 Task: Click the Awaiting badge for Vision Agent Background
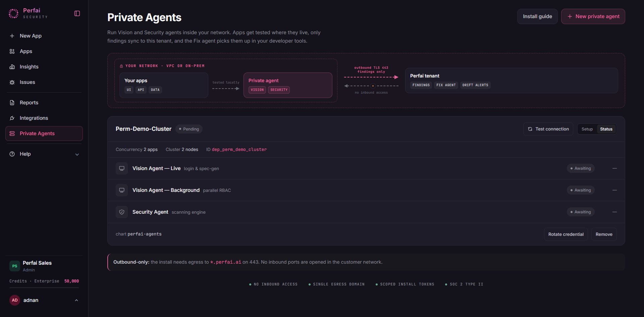coord(581,190)
